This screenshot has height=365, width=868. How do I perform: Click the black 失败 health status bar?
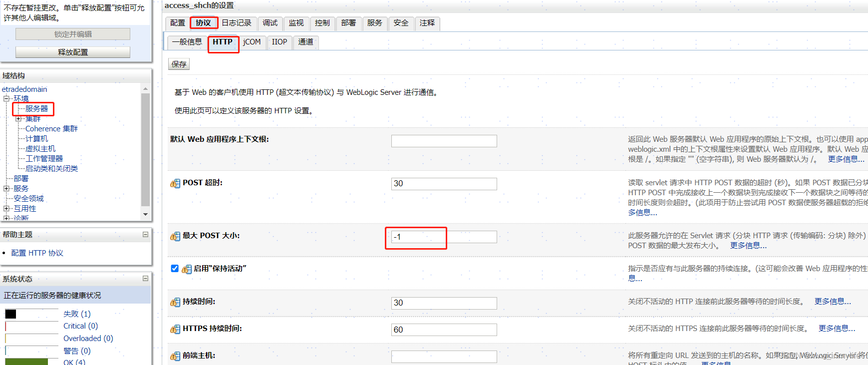point(10,314)
